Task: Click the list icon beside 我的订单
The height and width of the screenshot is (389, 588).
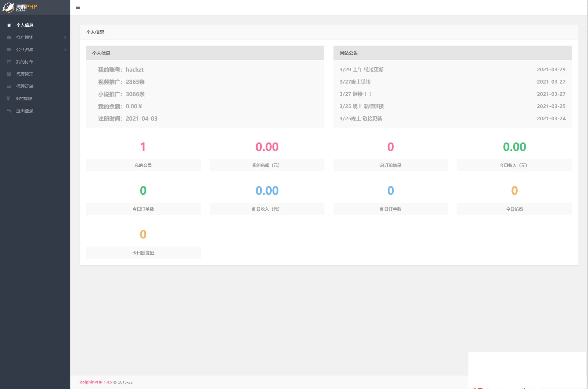Action: coord(9,62)
